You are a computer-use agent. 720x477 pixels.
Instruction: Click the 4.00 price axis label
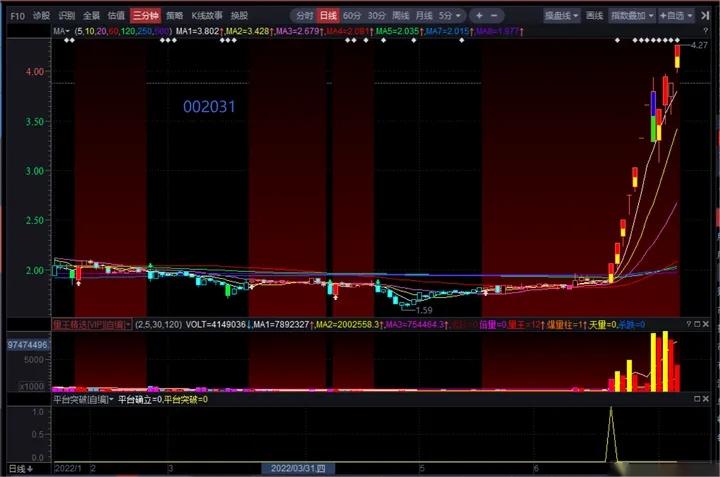click(35, 72)
